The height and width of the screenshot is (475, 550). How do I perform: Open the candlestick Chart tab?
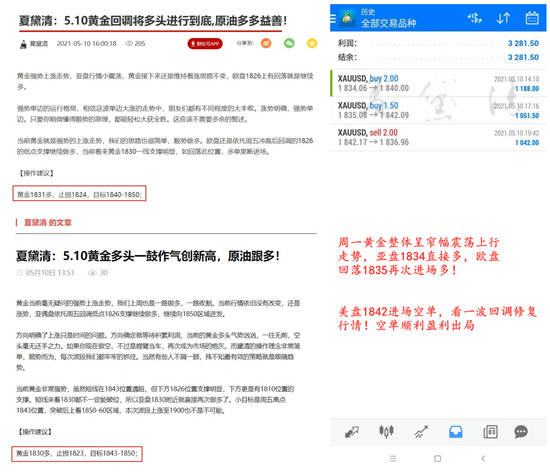pyautogui.click(x=386, y=431)
